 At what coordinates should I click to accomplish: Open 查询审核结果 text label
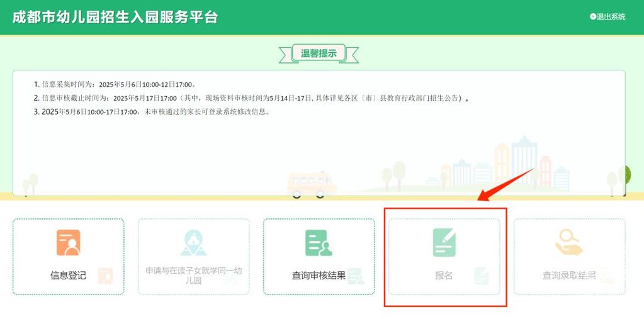tap(319, 275)
